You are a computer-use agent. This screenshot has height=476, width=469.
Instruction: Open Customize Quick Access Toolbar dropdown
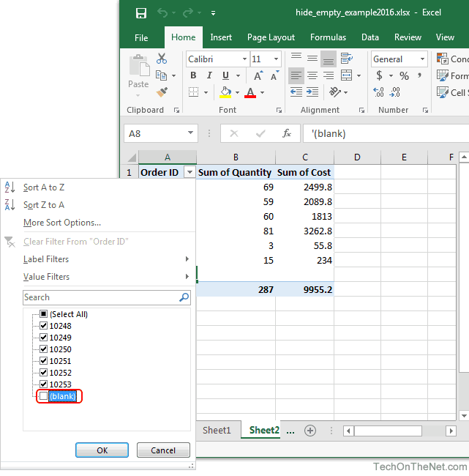click(213, 13)
